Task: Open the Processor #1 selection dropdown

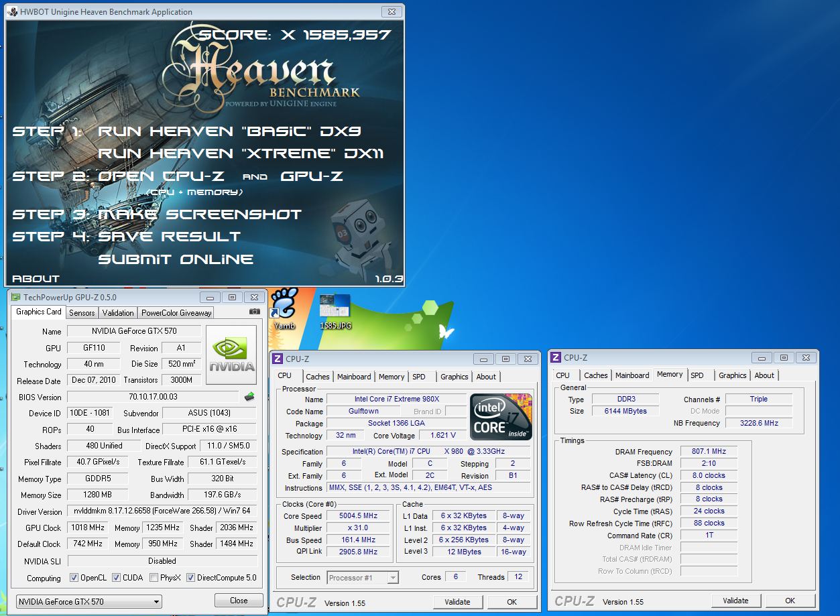Action: pyautogui.click(x=363, y=577)
